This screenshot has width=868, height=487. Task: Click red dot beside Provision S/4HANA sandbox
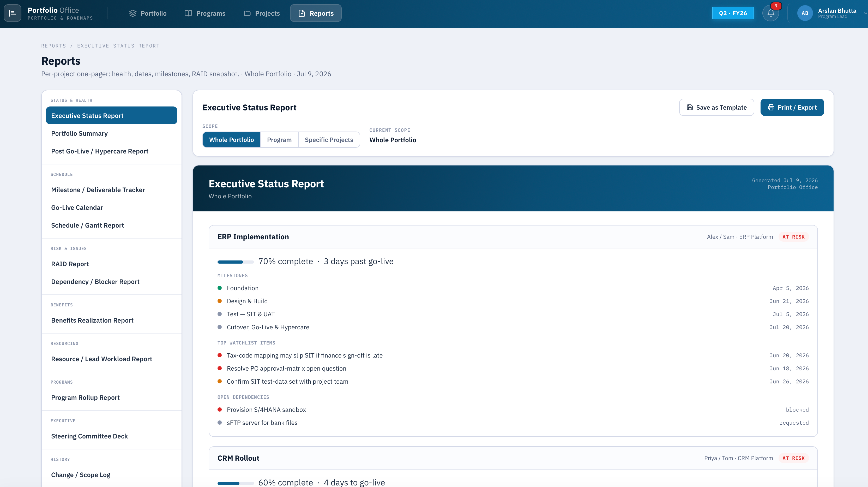pyautogui.click(x=220, y=409)
